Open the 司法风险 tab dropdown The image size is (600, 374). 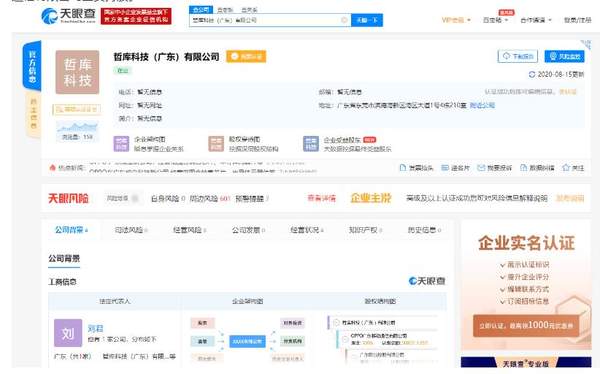tap(131, 230)
